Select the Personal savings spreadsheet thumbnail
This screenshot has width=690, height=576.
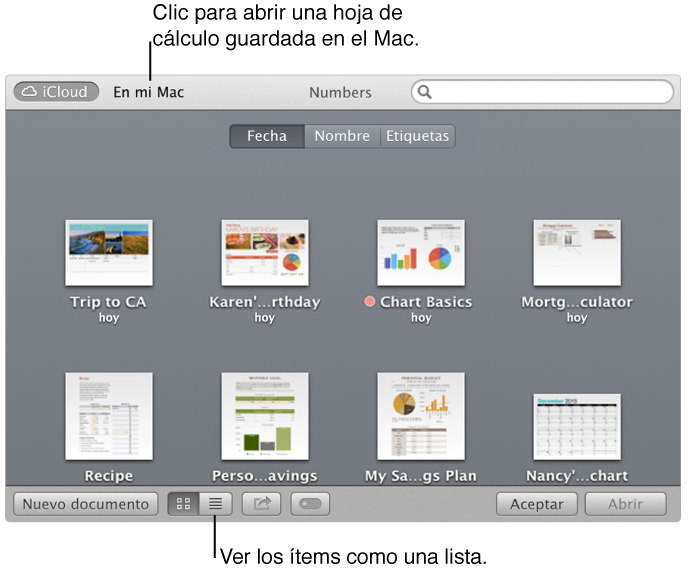coord(265,416)
